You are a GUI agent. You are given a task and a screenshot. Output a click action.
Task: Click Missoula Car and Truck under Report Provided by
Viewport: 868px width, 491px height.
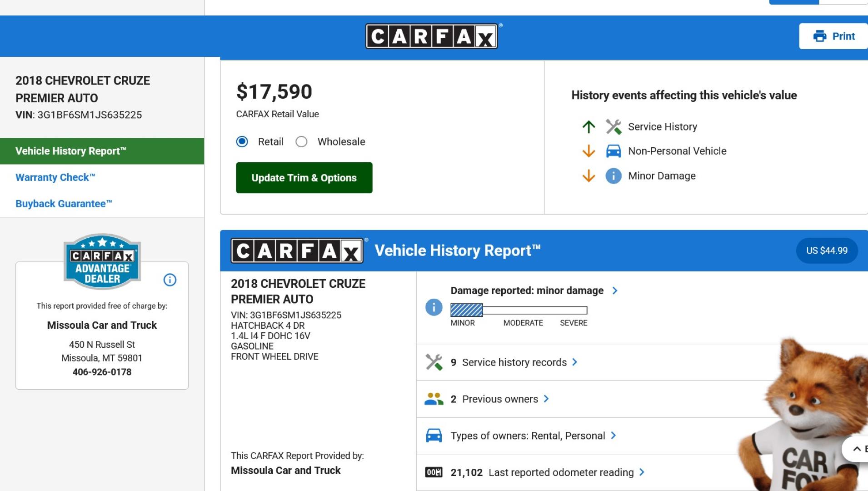click(285, 471)
